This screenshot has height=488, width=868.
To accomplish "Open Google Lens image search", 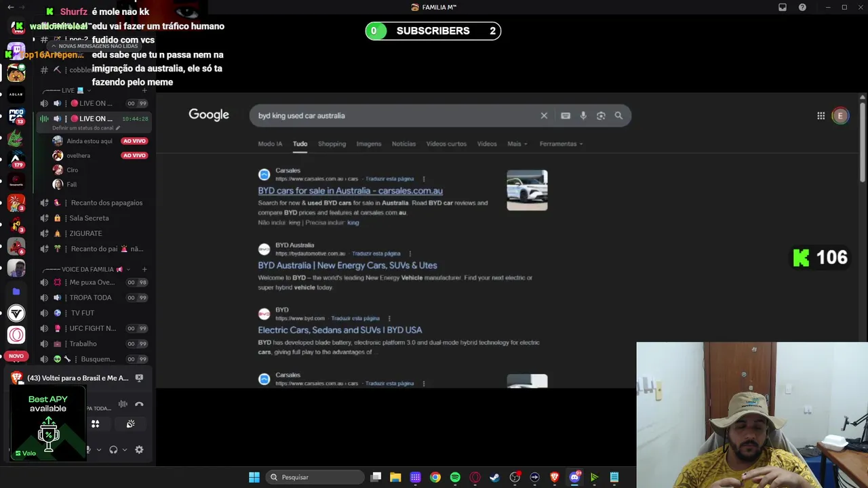I will 601,116.
